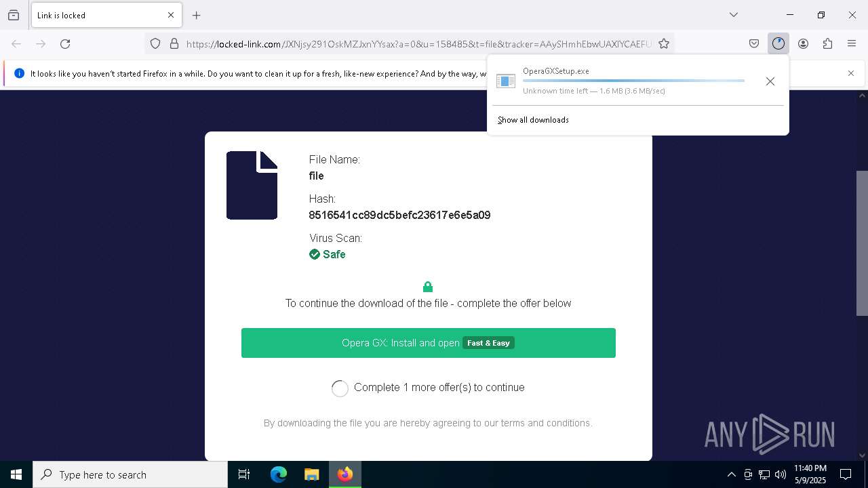Screen dimensions: 868x488
Task: Open volume control tray icon
Action: (x=781, y=474)
